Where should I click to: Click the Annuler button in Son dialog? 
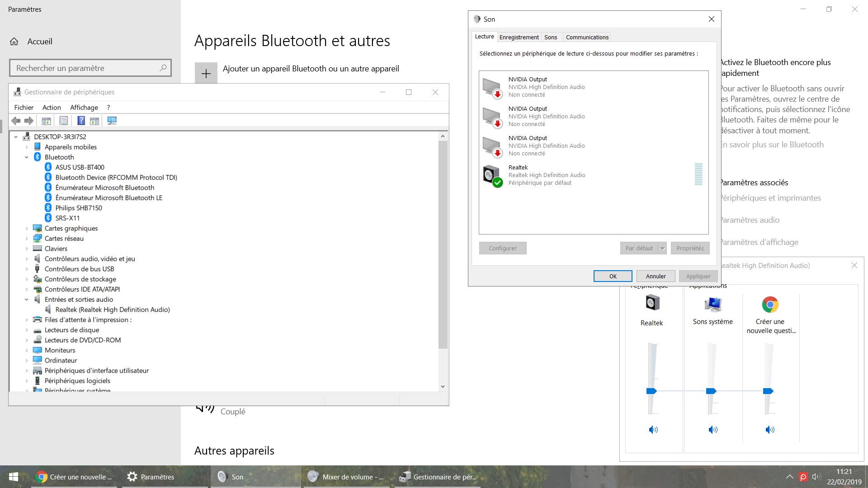tap(656, 276)
